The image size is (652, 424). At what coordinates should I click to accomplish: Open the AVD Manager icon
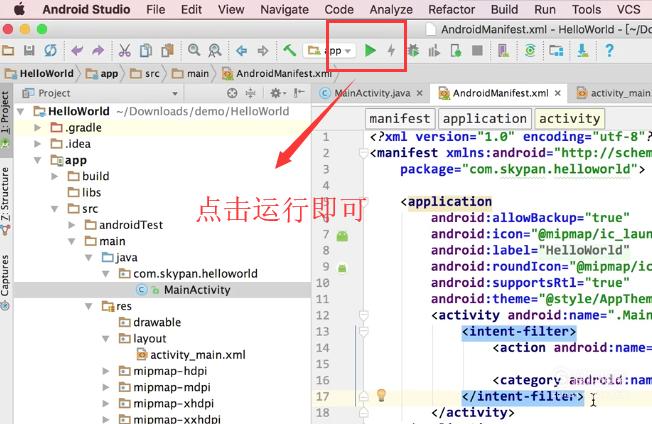click(503, 51)
